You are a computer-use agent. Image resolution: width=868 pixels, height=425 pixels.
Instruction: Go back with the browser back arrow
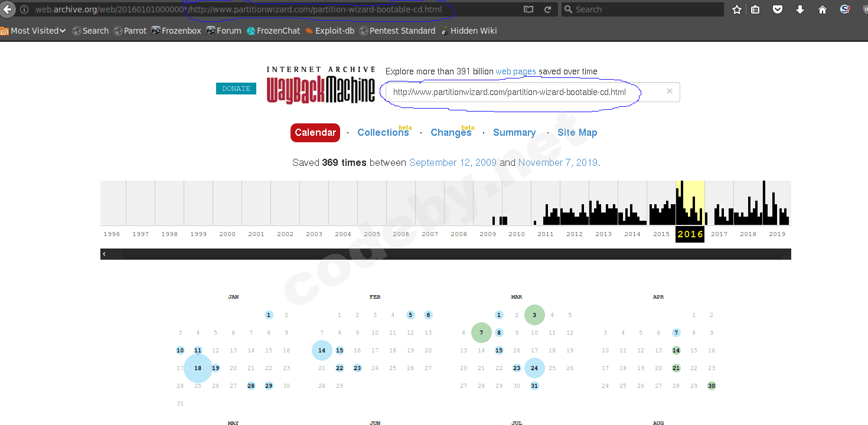[8, 9]
